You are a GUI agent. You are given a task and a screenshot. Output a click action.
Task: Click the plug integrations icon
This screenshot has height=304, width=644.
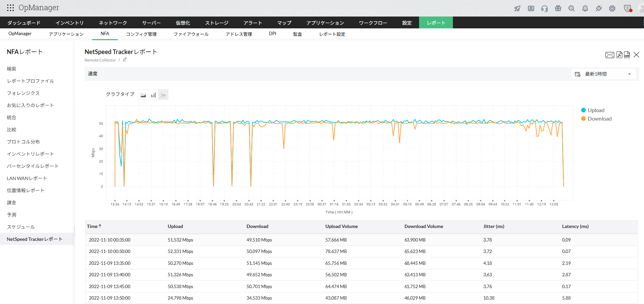(599, 8)
